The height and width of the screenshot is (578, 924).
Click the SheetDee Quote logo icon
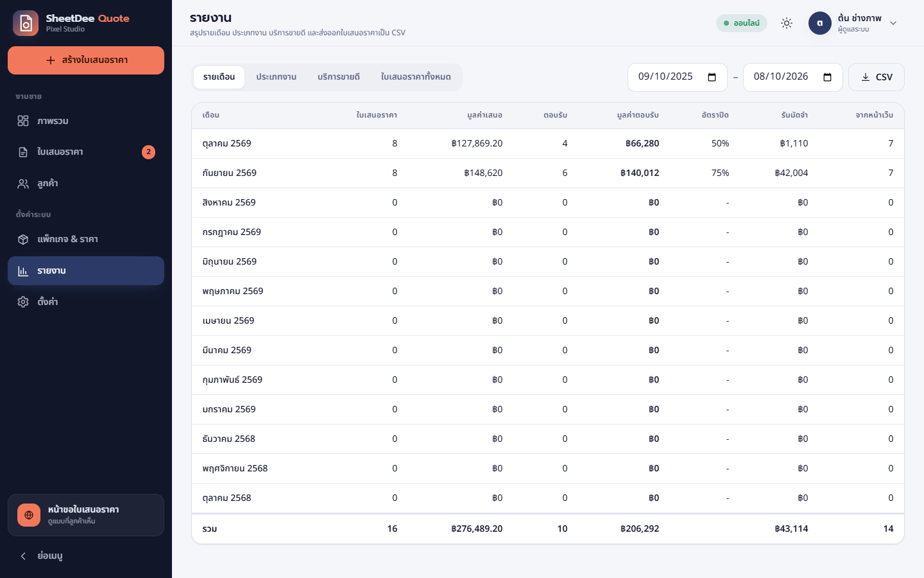click(26, 23)
